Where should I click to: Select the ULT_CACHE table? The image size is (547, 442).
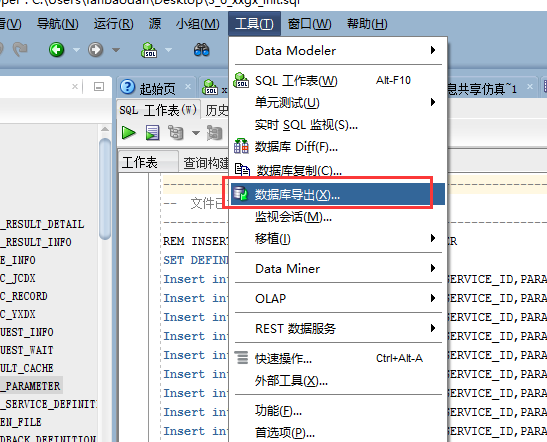[27, 368]
